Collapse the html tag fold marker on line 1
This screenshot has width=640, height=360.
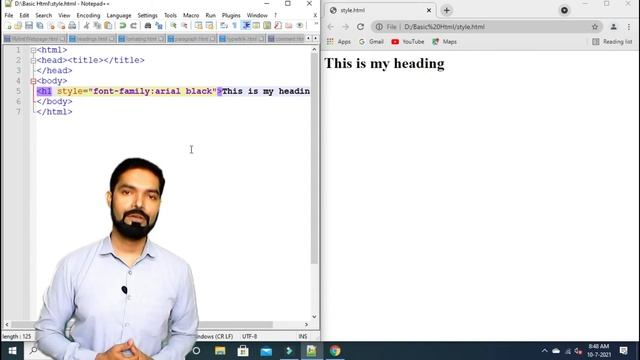pos(33,50)
